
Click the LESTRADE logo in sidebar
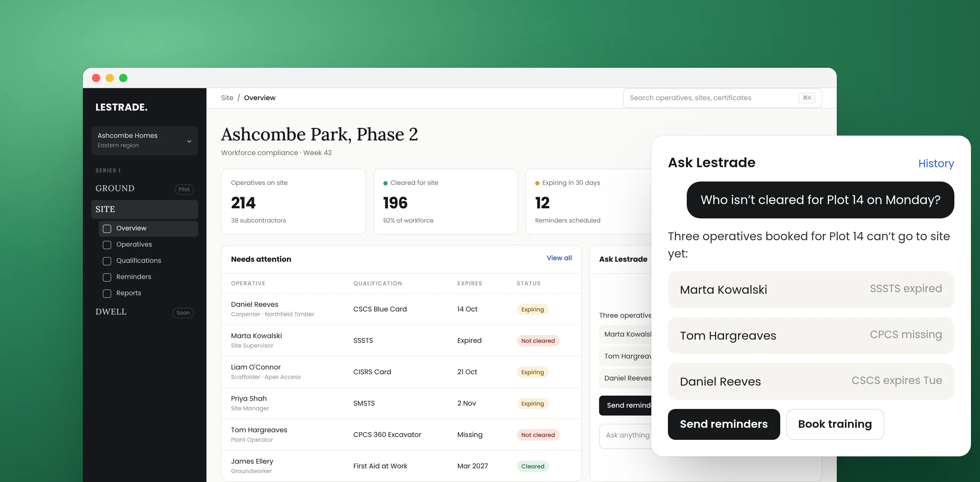coord(121,107)
